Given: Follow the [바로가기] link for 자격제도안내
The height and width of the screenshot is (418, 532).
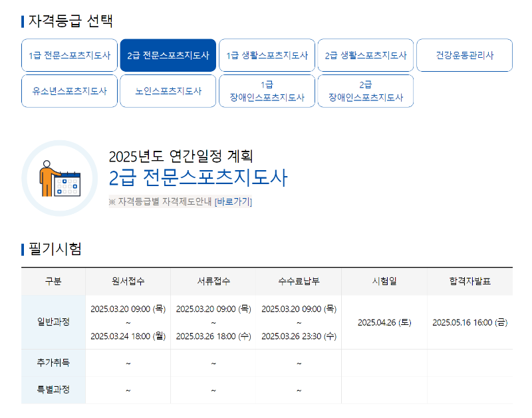Looking at the screenshot, I should 233,202.
